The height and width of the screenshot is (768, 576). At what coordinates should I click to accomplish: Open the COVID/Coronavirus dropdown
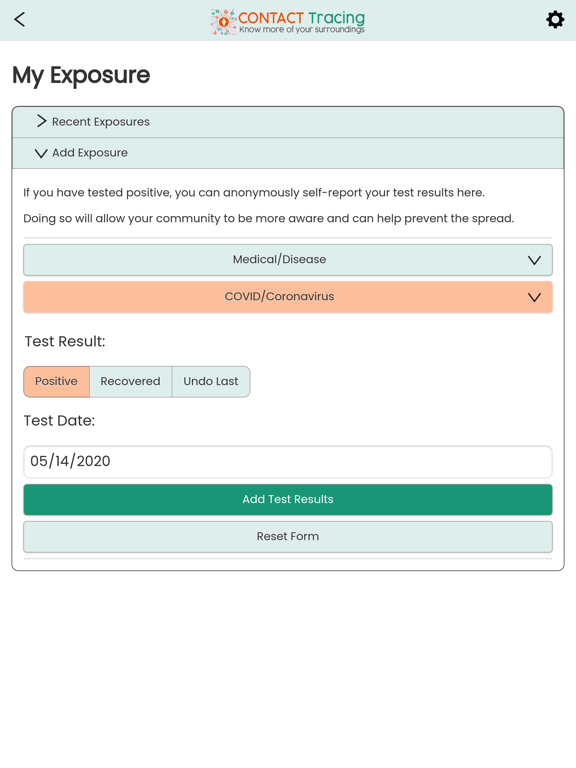click(x=288, y=297)
